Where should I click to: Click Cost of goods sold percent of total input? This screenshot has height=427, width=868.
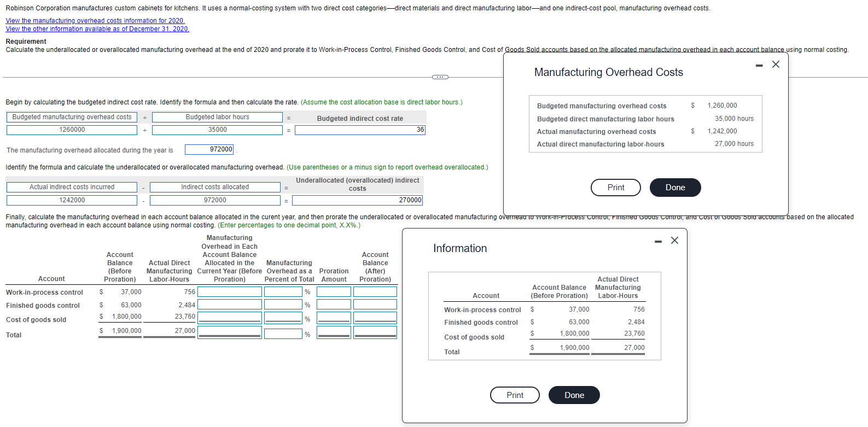(x=283, y=317)
